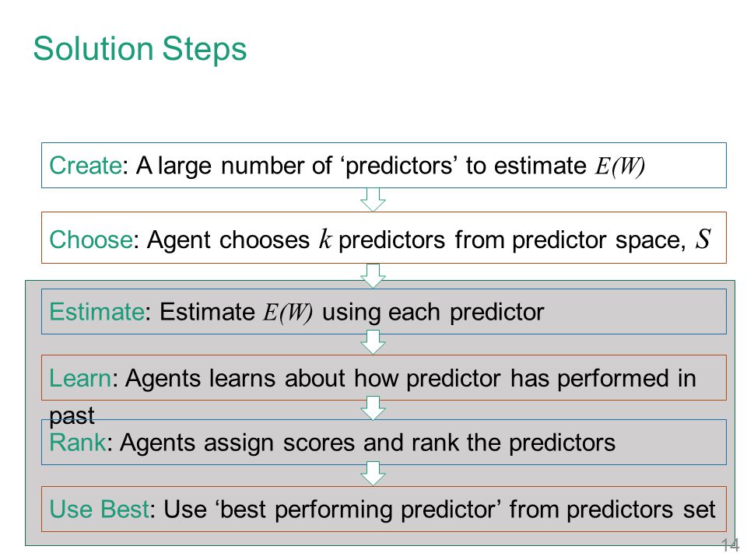747x560 pixels.
Task: Click the arrow between Learn and Rank boxes
Action: (x=373, y=408)
